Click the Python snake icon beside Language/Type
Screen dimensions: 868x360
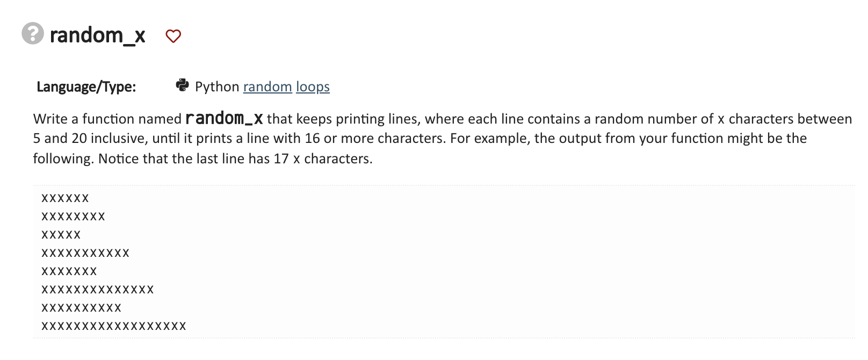[x=183, y=85]
